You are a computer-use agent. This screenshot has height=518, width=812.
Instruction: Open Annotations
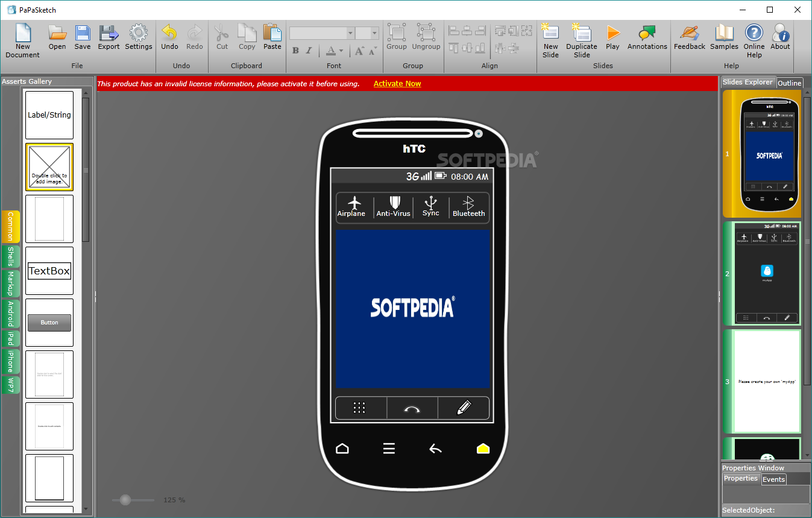(x=647, y=37)
